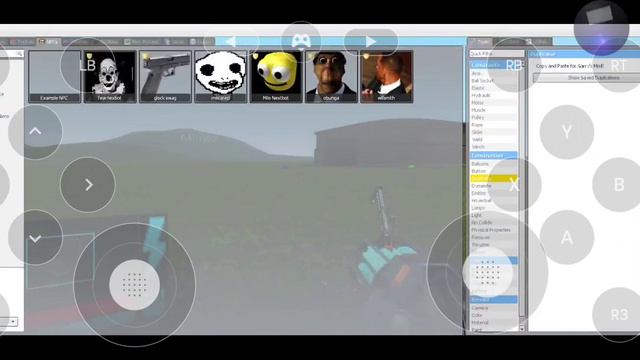The image size is (640, 360).
Task: Select the Muscle tool
Action: click(x=494, y=110)
